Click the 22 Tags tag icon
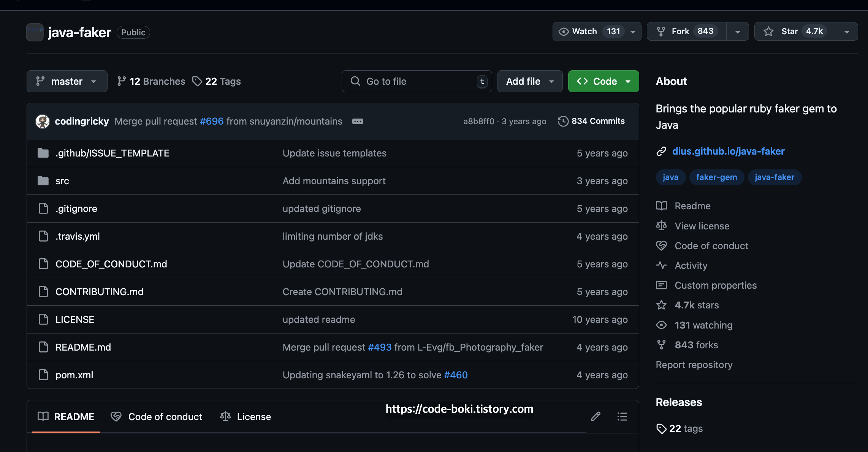Image resolution: width=868 pixels, height=452 pixels. click(x=197, y=81)
